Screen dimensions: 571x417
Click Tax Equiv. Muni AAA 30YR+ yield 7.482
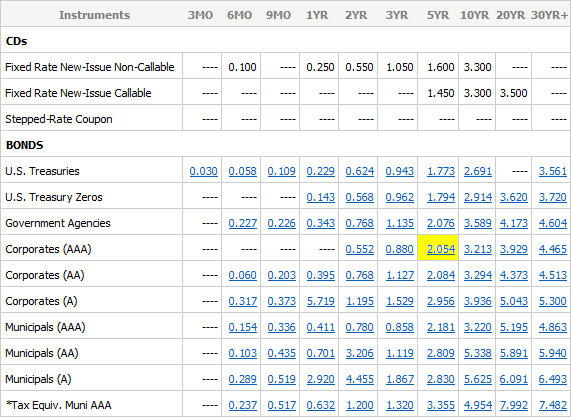(x=553, y=405)
